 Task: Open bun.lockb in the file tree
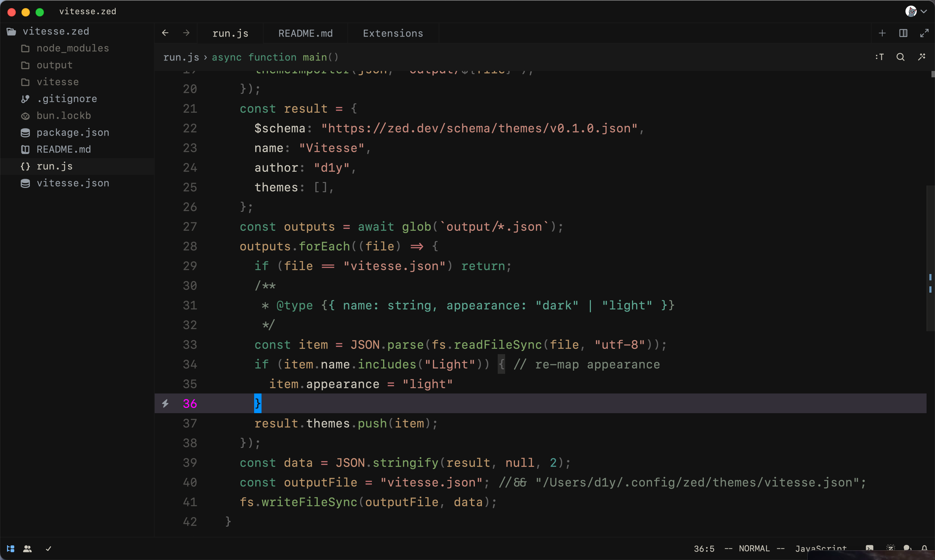(77, 116)
